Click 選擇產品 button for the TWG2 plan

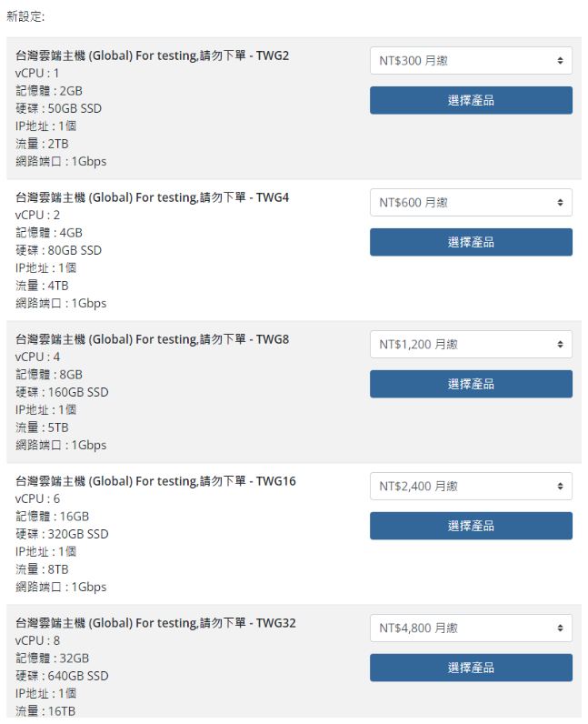(x=471, y=100)
